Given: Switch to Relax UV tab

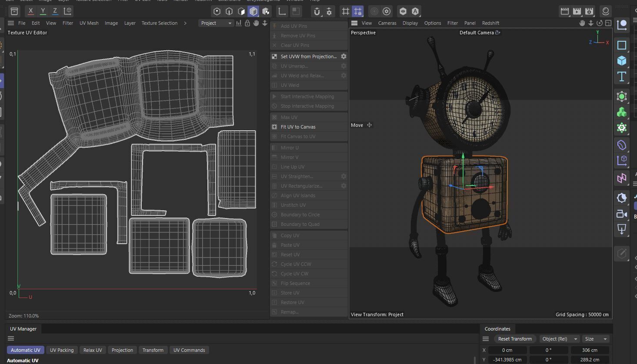Looking at the screenshot, I should 93,350.
